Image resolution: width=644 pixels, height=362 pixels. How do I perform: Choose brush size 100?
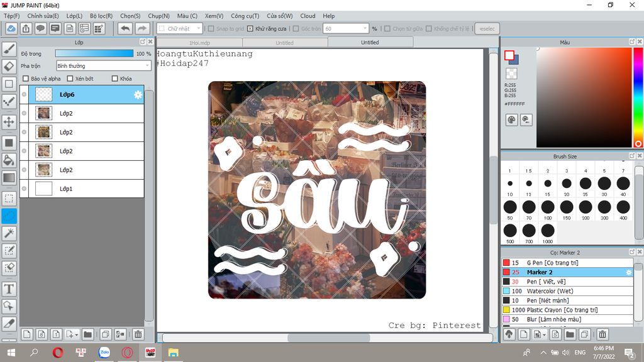[x=548, y=209]
